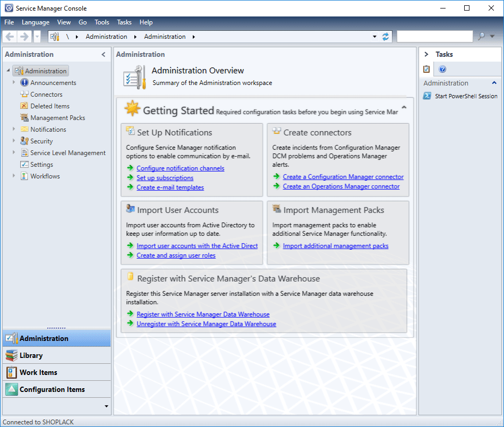Open the navigation history dropdown arrow

pyautogui.click(x=37, y=37)
